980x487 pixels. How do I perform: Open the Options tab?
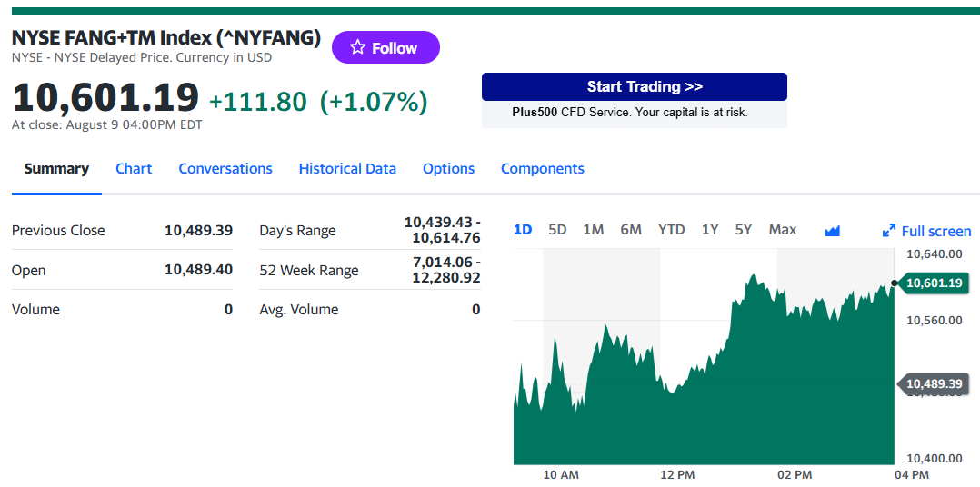pos(449,169)
